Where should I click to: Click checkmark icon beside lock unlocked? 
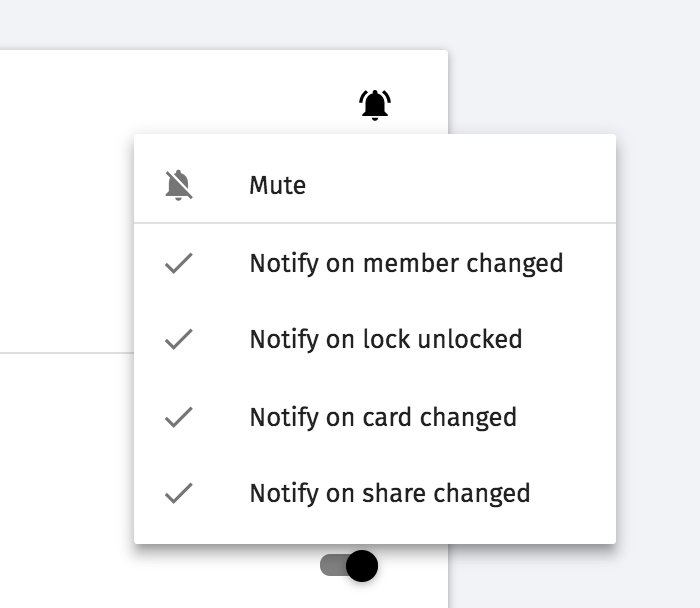coord(179,339)
